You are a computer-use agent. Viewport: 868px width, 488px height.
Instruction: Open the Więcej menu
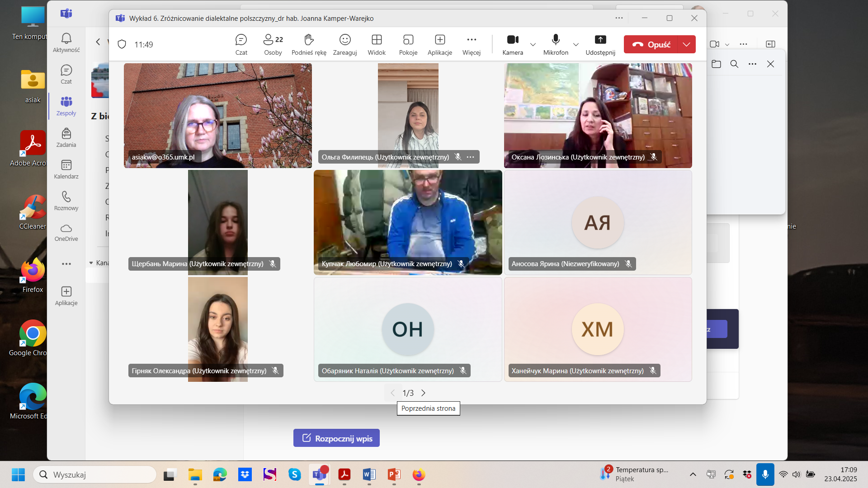[472, 44]
